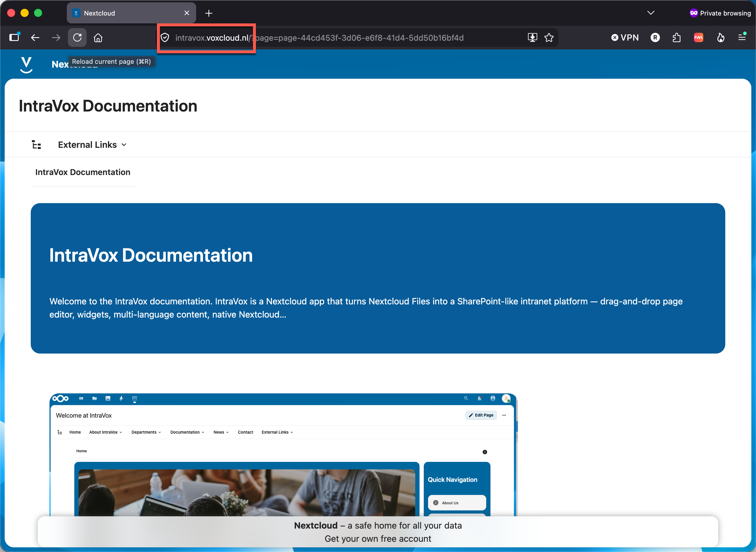Show tracking protection shield info
Screen dimensions: 756x552
pyautogui.click(x=165, y=38)
